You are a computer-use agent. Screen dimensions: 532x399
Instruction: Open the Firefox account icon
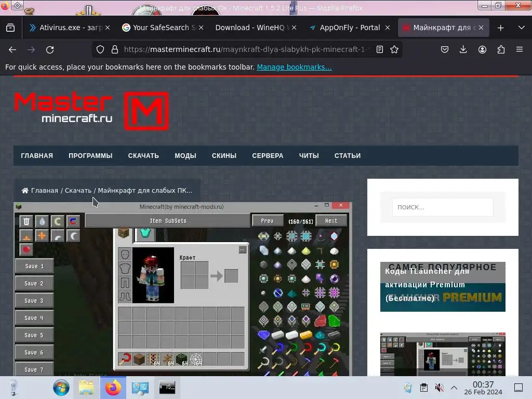(482, 49)
